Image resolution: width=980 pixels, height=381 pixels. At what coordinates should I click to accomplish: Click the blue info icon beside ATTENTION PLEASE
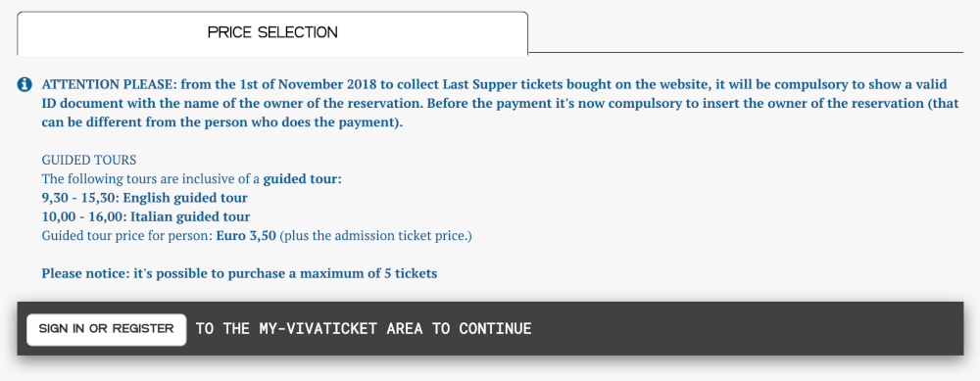pos(24,83)
